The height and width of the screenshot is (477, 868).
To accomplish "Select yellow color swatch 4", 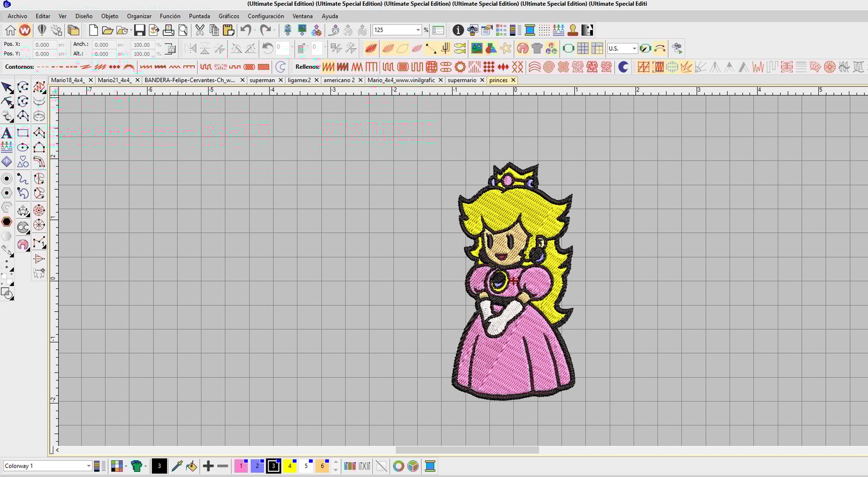I will (289, 466).
